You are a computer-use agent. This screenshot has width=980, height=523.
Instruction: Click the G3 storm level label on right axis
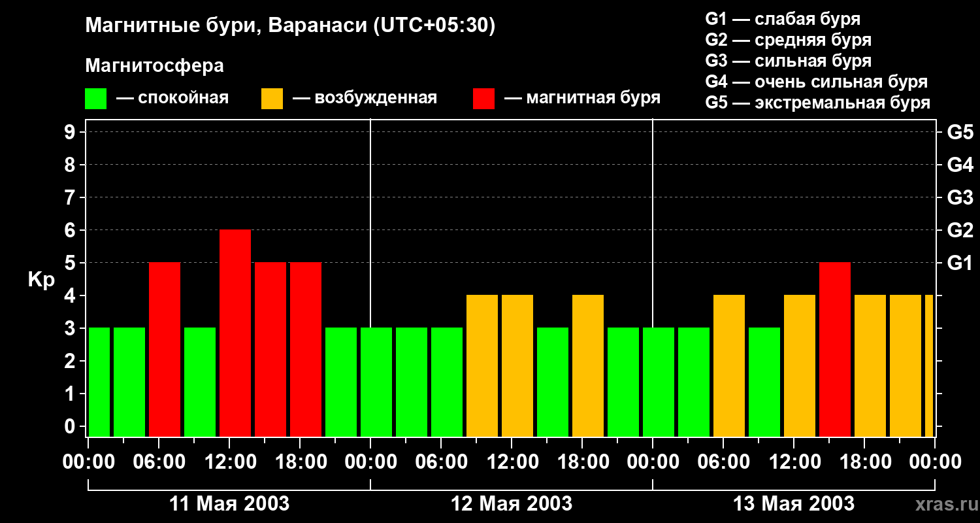pos(960,197)
